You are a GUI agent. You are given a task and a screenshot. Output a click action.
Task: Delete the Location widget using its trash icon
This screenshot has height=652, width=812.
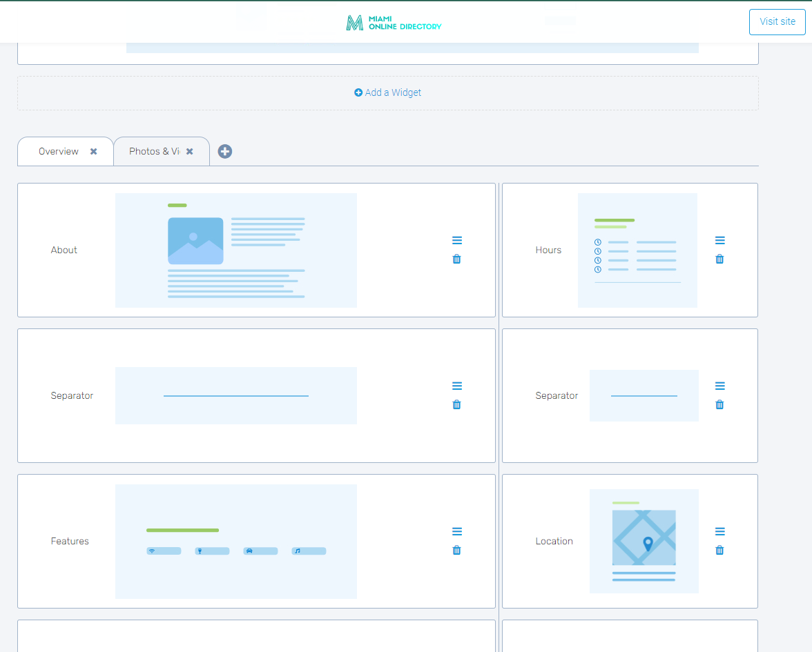719,550
